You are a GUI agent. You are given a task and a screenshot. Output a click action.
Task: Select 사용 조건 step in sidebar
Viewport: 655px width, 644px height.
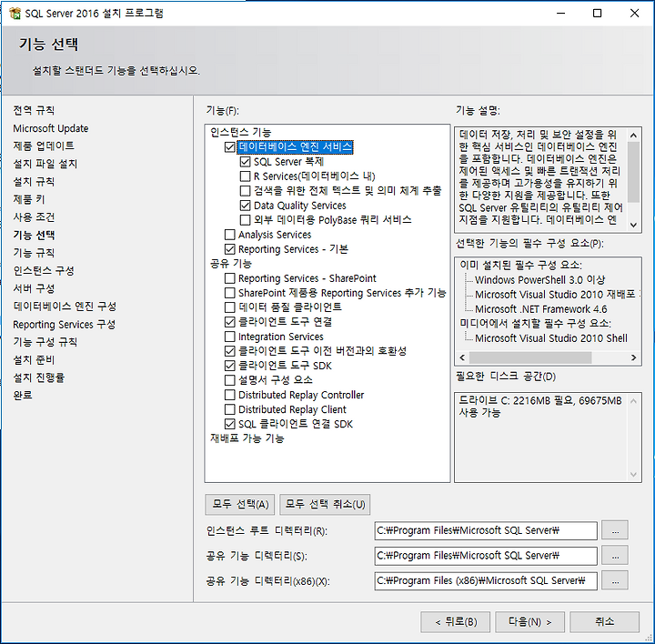(x=34, y=217)
